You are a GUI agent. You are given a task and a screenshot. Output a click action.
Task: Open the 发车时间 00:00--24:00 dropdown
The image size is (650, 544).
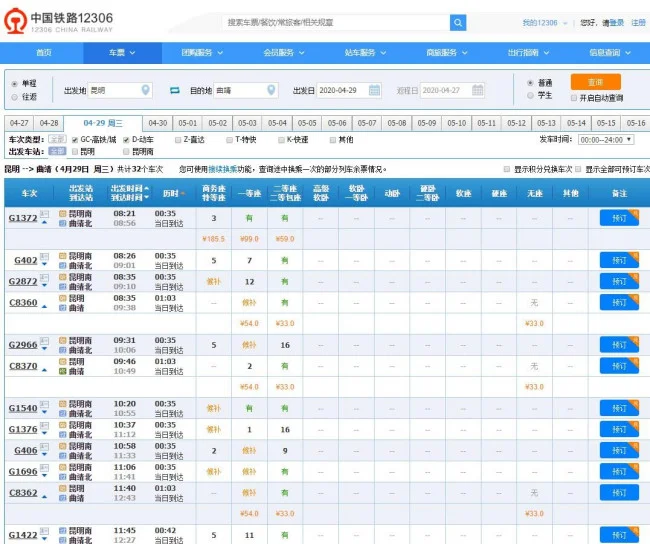(x=606, y=140)
